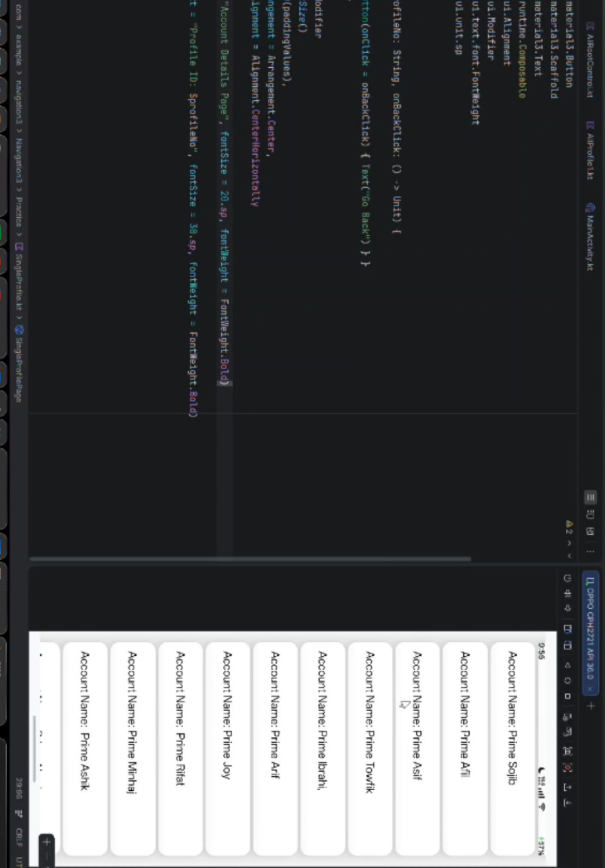Screen dimensions: 605x868
Task: Tap the Account Name: Prime Asif card
Action: coord(417,749)
